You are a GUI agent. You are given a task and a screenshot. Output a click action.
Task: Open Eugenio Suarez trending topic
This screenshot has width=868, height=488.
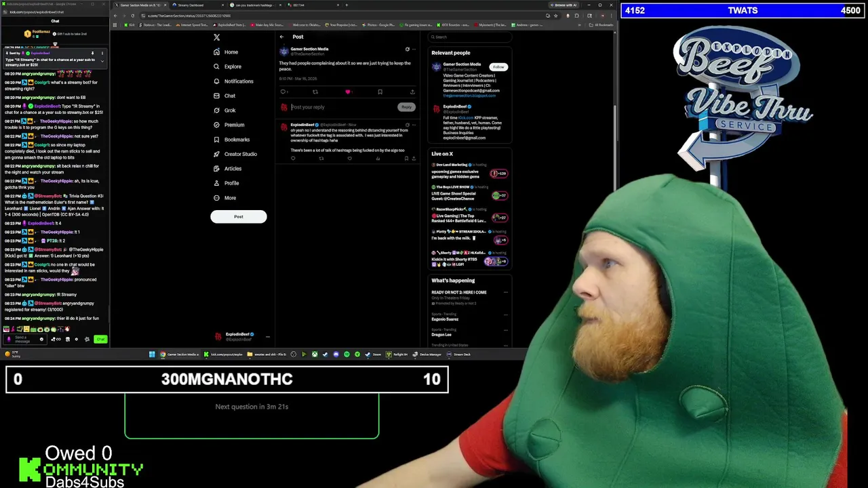click(x=445, y=319)
